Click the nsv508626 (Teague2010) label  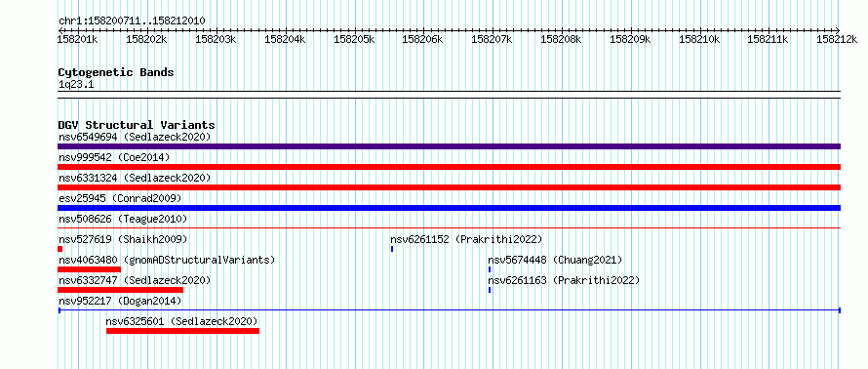tap(123, 219)
